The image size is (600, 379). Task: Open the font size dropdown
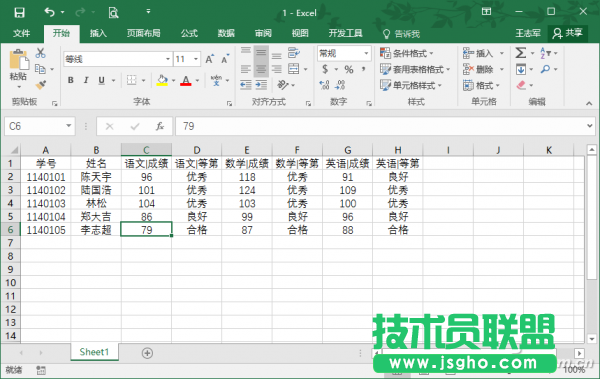click(x=196, y=59)
